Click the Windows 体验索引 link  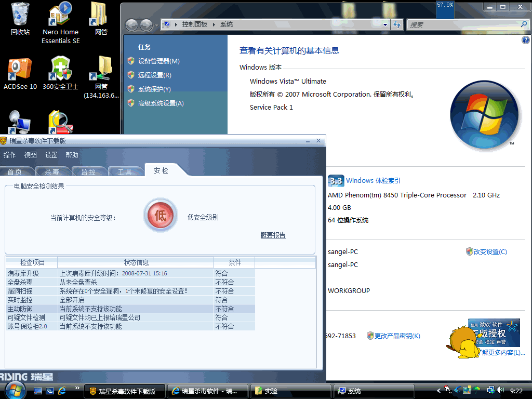pos(373,181)
